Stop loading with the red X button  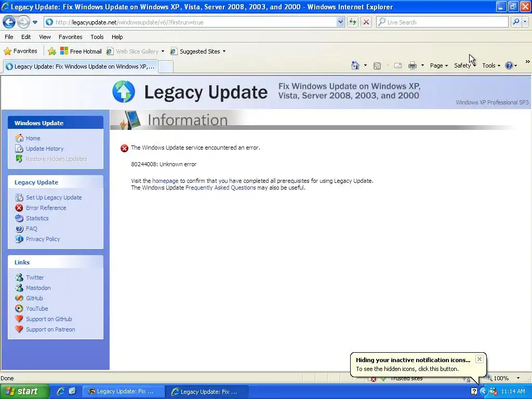[x=366, y=22]
